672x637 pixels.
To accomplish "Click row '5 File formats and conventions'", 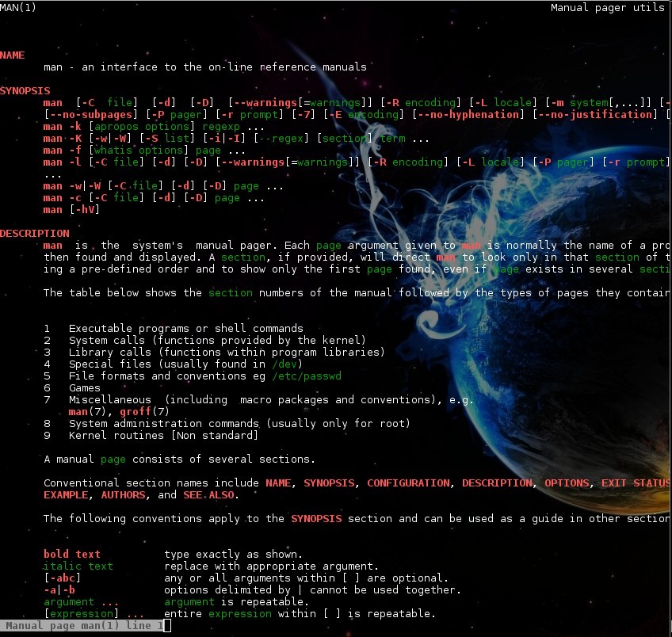I will coord(193,376).
